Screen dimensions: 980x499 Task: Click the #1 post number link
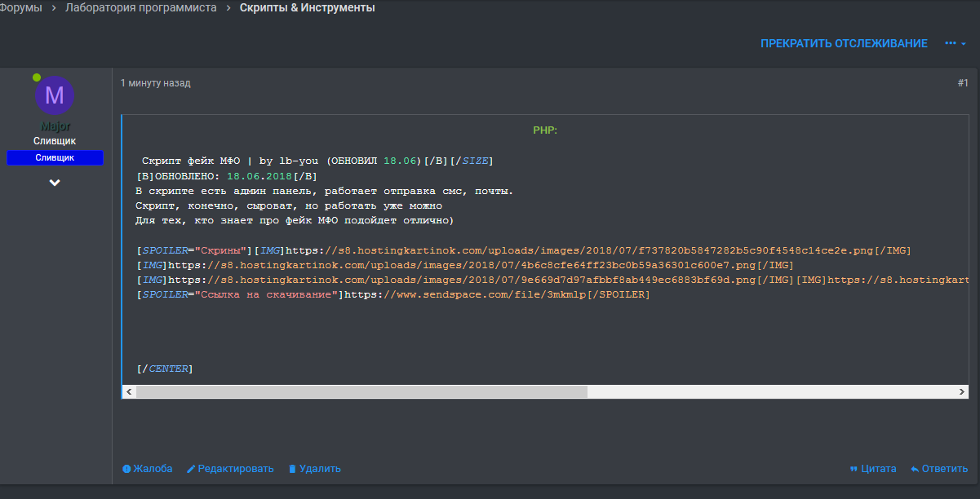(962, 83)
